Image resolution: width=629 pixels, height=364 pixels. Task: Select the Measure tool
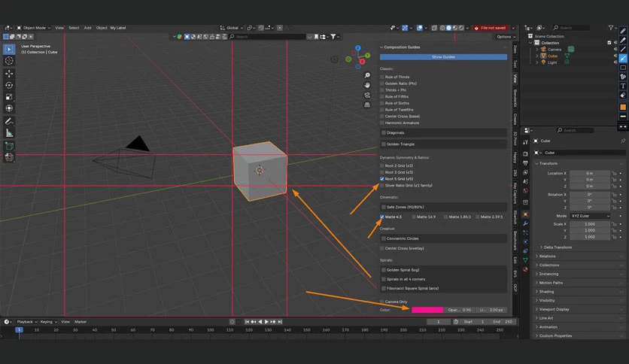[9, 133]
